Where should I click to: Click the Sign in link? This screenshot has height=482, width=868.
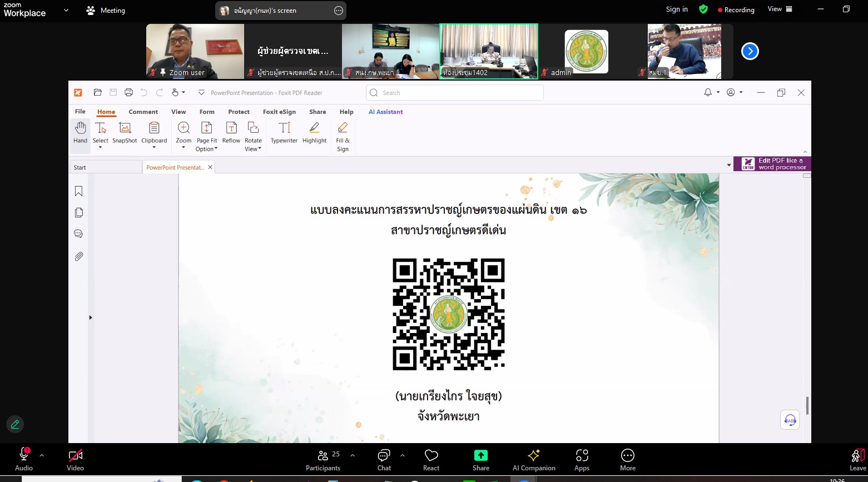(x=677, y=9)
